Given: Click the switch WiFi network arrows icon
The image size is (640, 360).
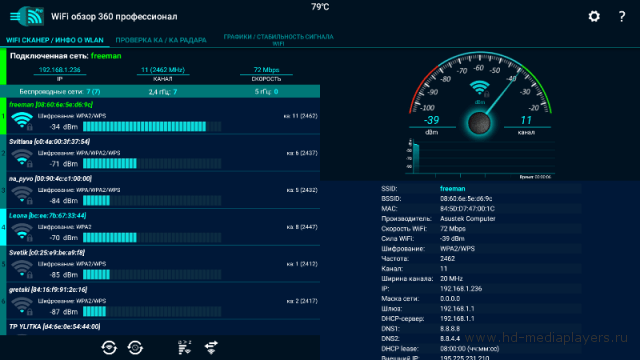Looking at the screenshot, I should (211, 347).
